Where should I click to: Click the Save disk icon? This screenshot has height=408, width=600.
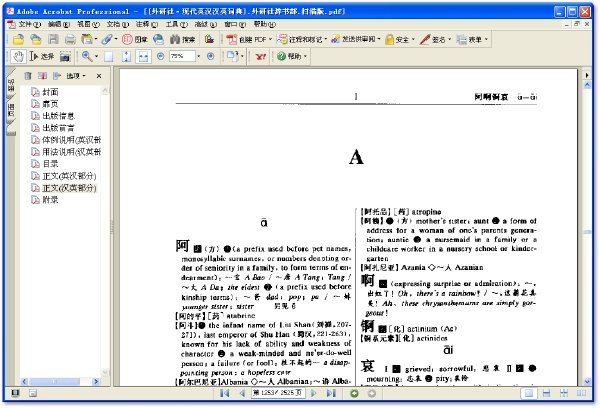click(x=53, y=39)
